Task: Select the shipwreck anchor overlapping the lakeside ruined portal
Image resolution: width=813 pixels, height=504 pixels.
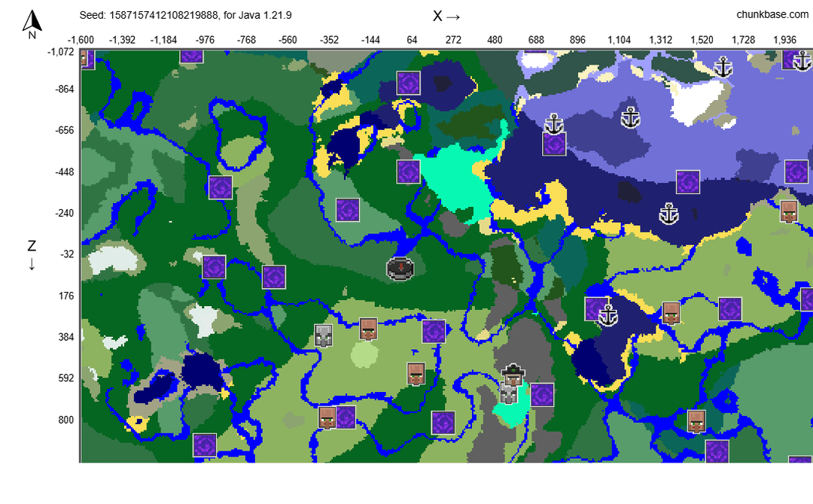Action: (x=608, y=314)
